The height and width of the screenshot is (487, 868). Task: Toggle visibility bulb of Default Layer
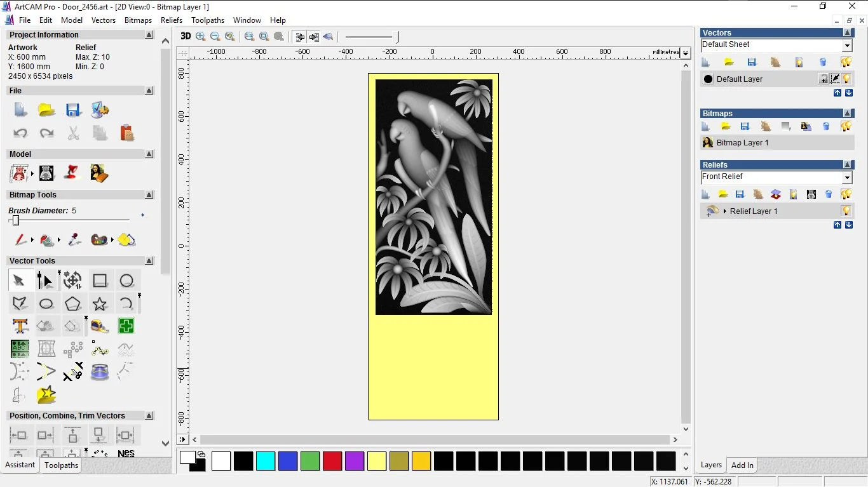[847, 79]
